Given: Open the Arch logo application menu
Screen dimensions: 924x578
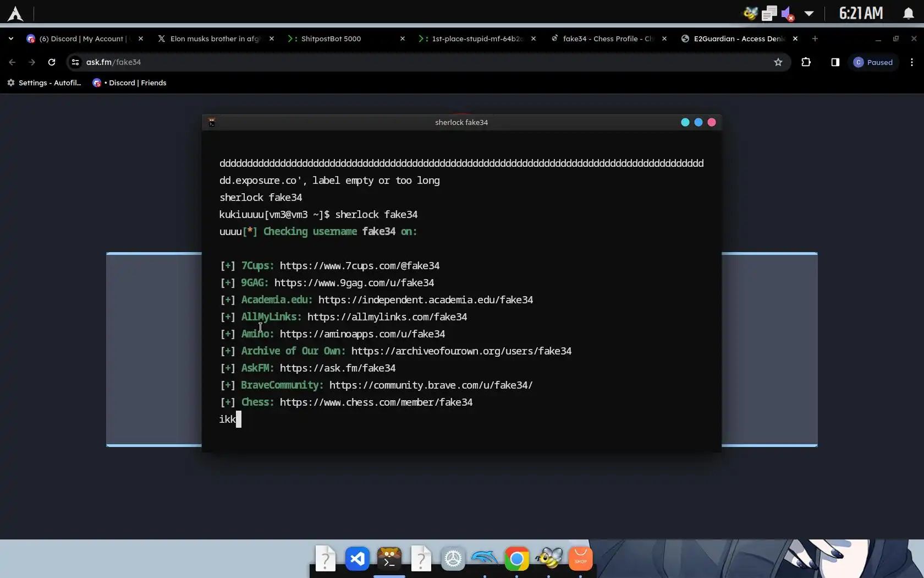Looking at the screenshot, I should (15, 13).
